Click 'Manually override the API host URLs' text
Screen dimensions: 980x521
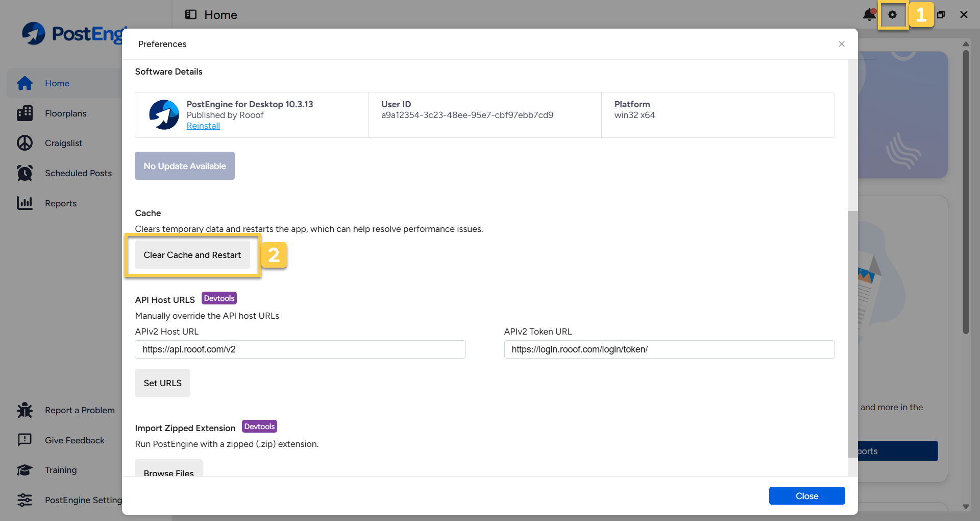point(207,316)
